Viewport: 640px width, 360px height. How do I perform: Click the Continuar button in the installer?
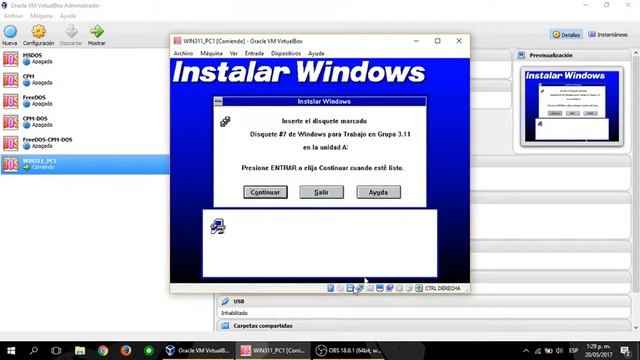(x=265, y=192)
